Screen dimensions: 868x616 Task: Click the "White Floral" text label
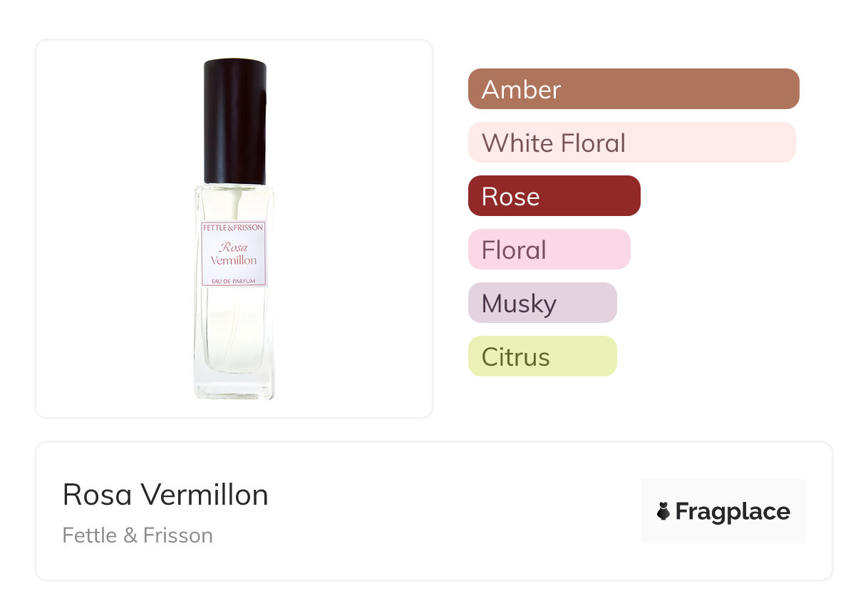(553, 143)
